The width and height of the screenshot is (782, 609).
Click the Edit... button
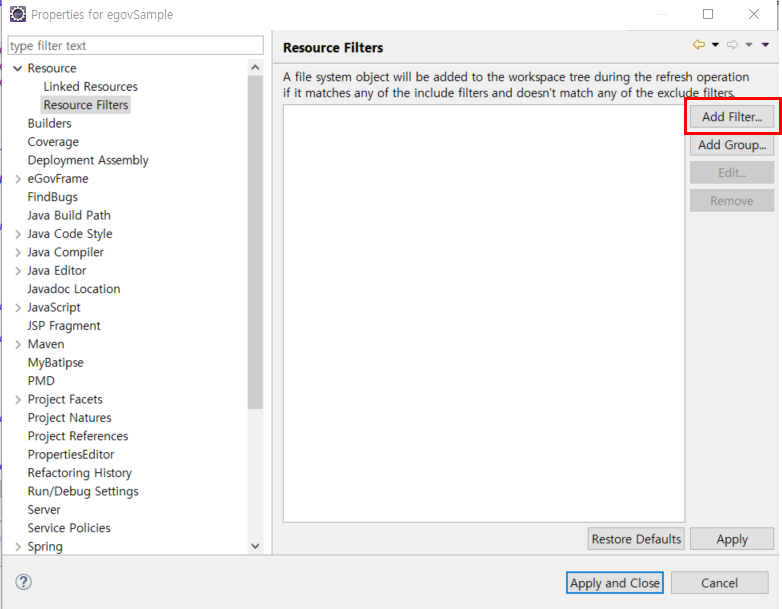pos(732,173)
